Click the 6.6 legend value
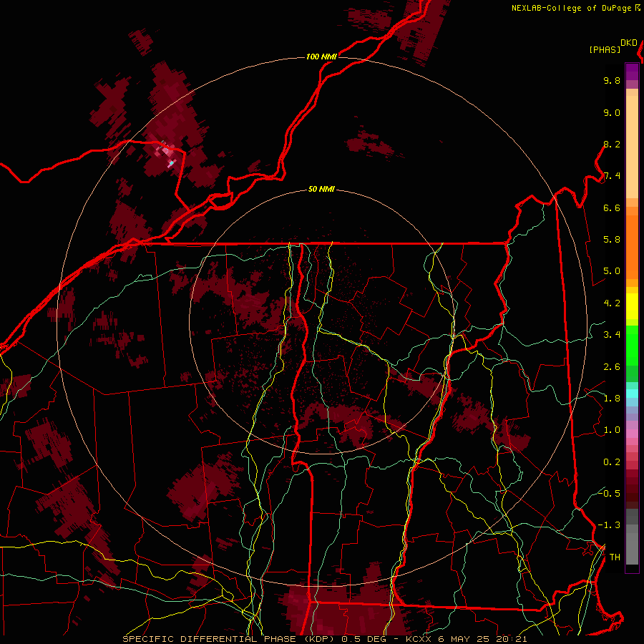The height and width of the screenshot is (644, 644). [612, 208]
